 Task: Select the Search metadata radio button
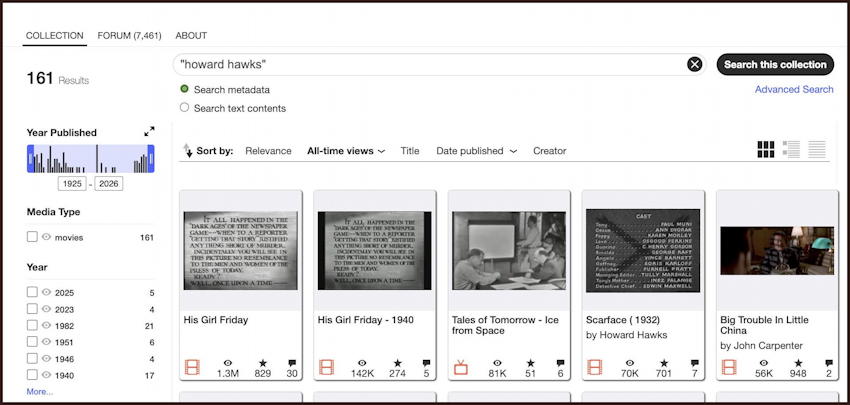[184, 89]
